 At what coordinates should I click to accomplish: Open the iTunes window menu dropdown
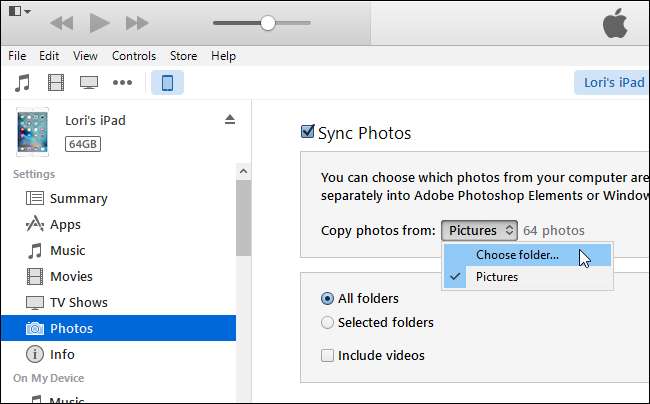coord(18,11)
